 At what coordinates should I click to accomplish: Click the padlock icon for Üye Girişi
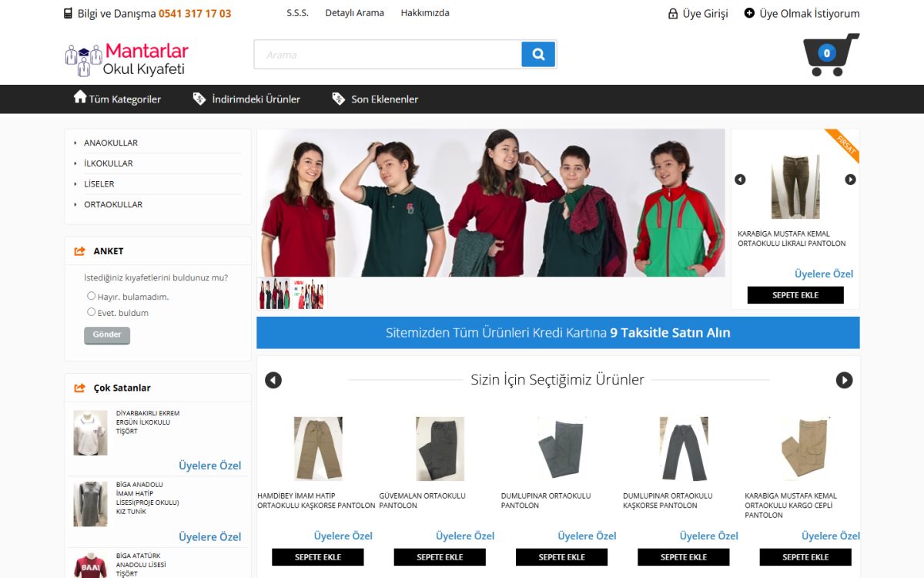tap(673, 13)
